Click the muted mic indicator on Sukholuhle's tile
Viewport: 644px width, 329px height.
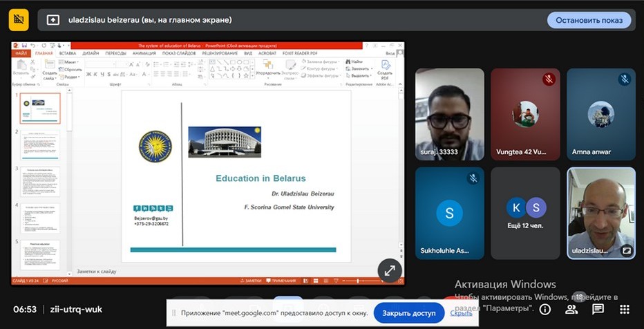point(473,178)
